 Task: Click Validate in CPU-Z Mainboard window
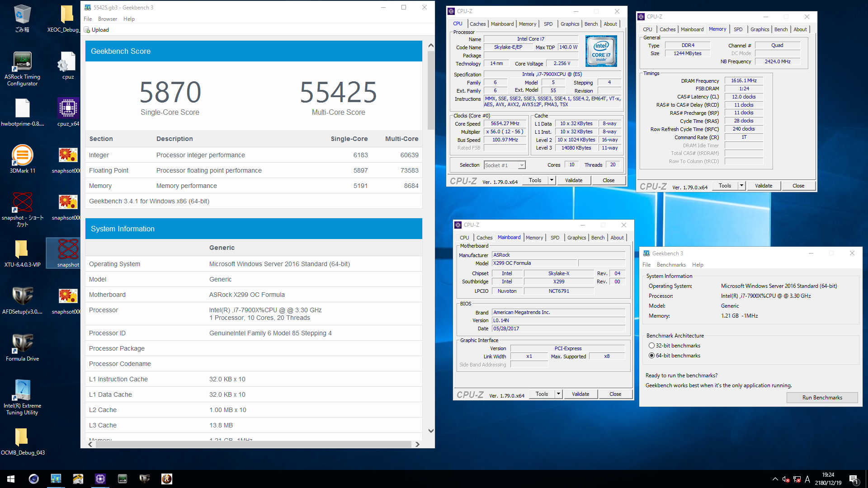coord(580,394)
